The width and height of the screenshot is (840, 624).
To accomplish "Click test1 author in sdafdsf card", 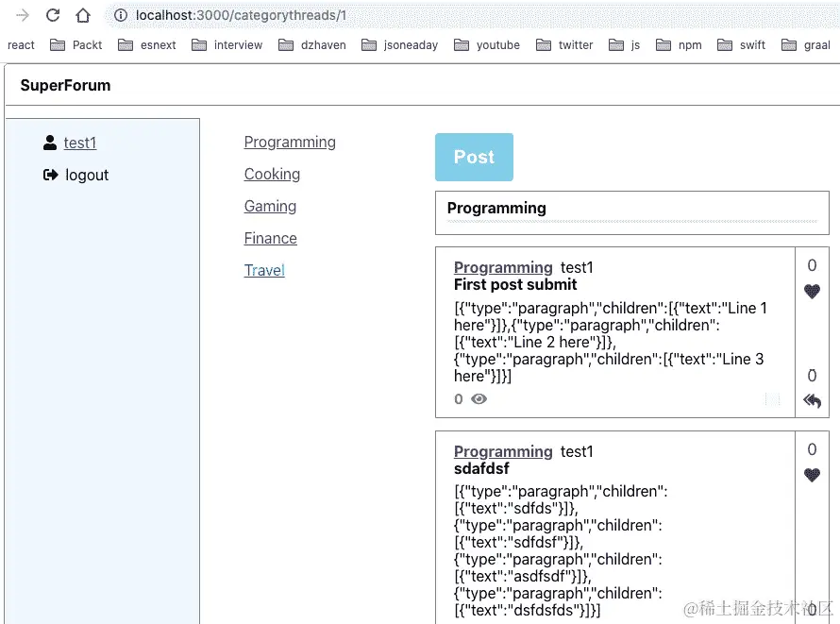I will pyautogui.click(x=577, y=451).
